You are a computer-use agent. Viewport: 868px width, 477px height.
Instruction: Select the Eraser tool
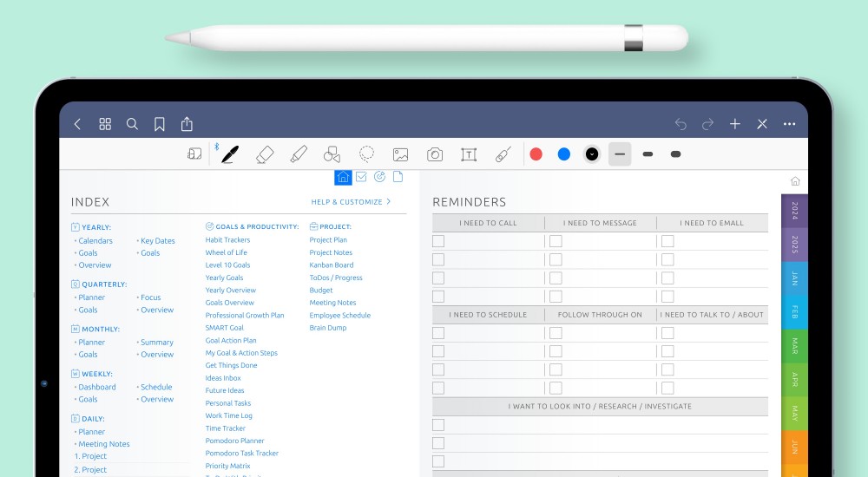265,154
